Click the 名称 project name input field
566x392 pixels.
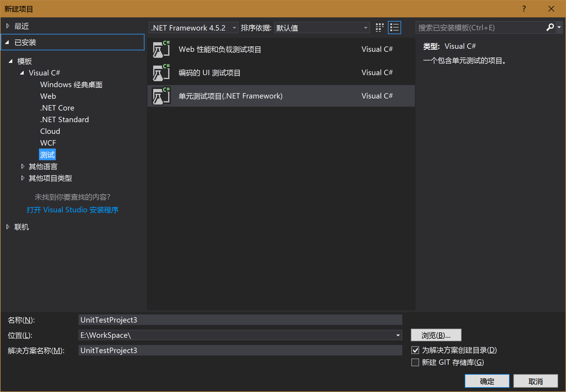pyautogui.click(x=240, y=320)
